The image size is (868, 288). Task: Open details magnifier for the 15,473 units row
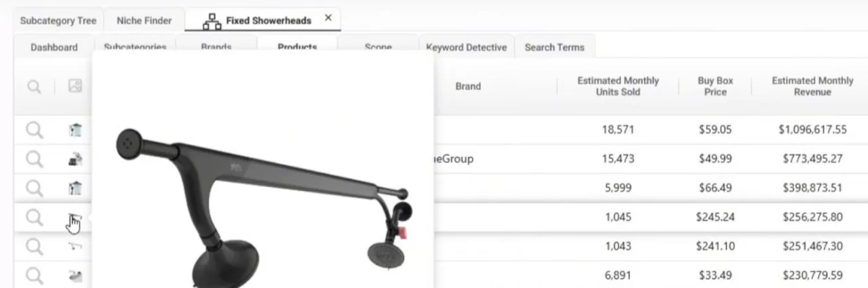pyautogui.click(x=34, y=159)
